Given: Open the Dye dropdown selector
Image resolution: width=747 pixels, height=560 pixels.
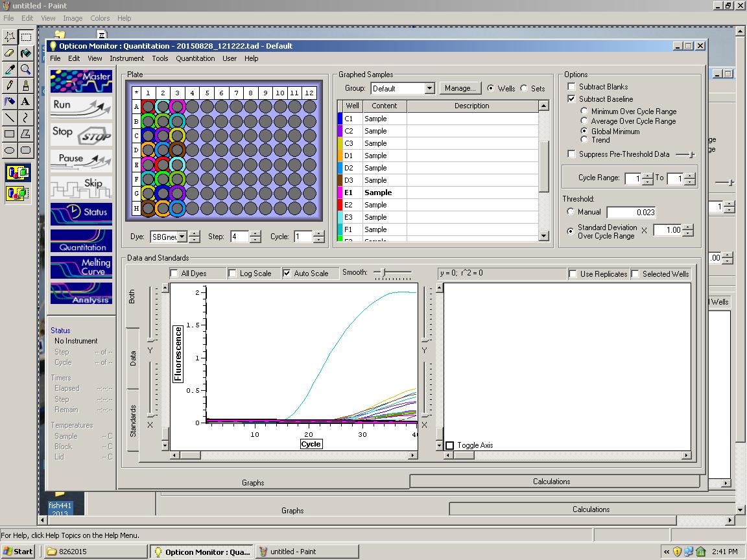Looking at the screenshot, I should [182, 237].
